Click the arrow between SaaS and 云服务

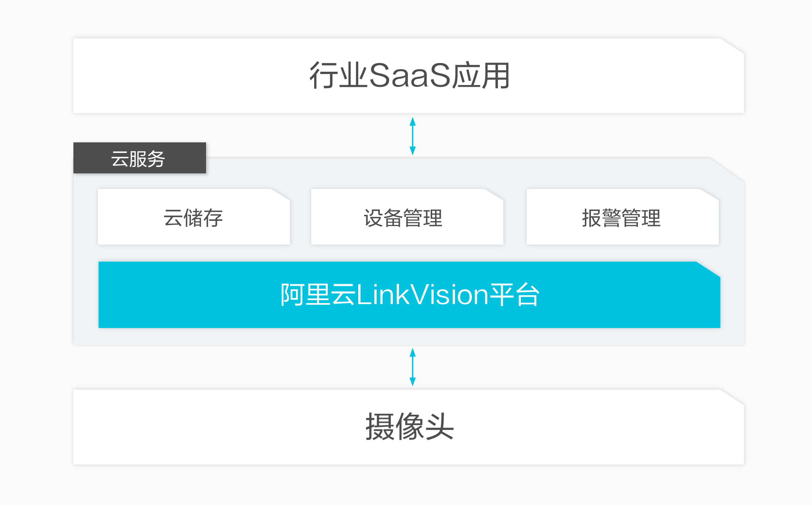[x=413, y=136]
